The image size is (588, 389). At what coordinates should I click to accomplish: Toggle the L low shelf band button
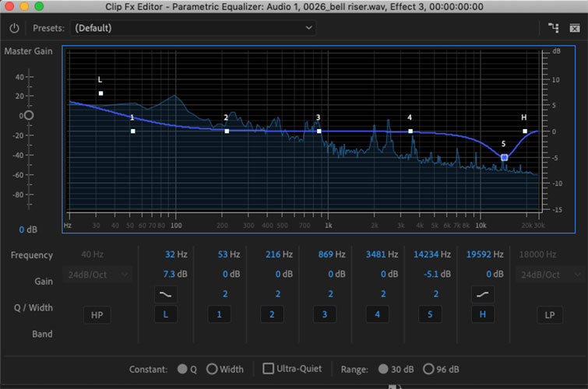(165, 314)
